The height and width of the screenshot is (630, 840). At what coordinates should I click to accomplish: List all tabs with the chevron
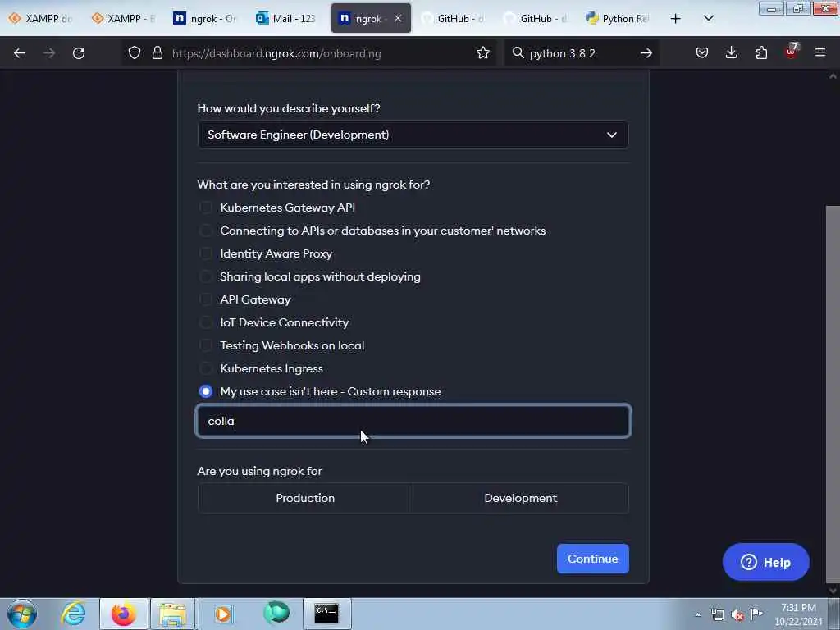coord(708,19)
